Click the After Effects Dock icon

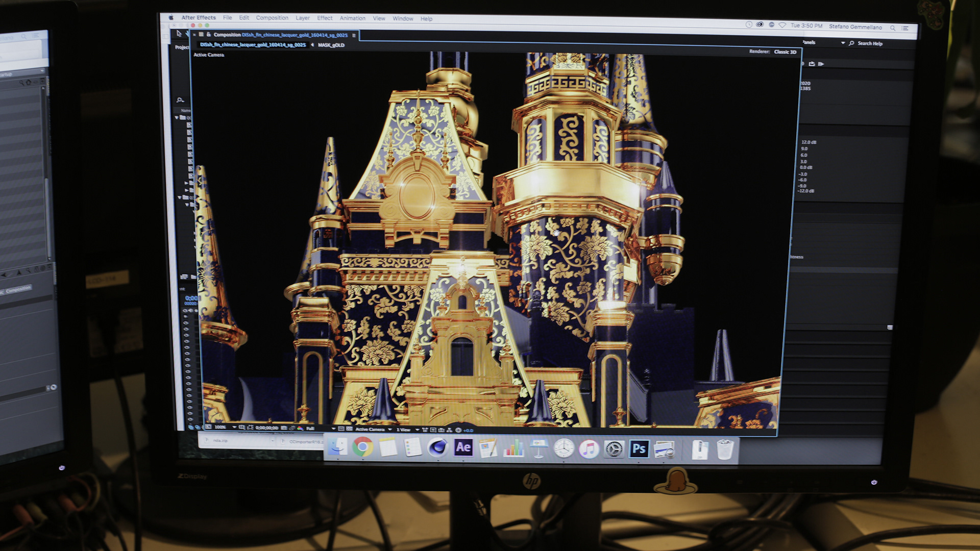(463, 448)
